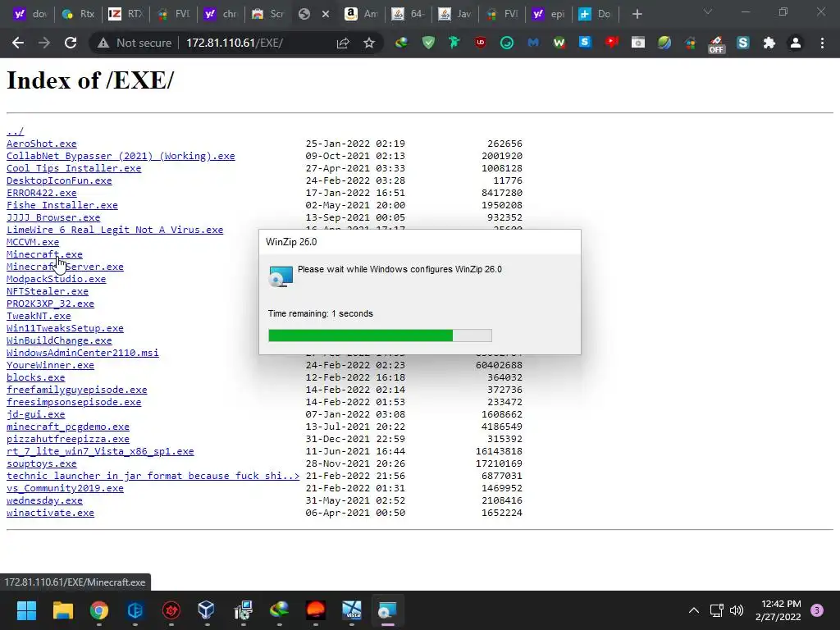Viewport: 840px width, 630px height.
Task: Show hidden system tray icons chevron
Action: click(x=694, y=610)
